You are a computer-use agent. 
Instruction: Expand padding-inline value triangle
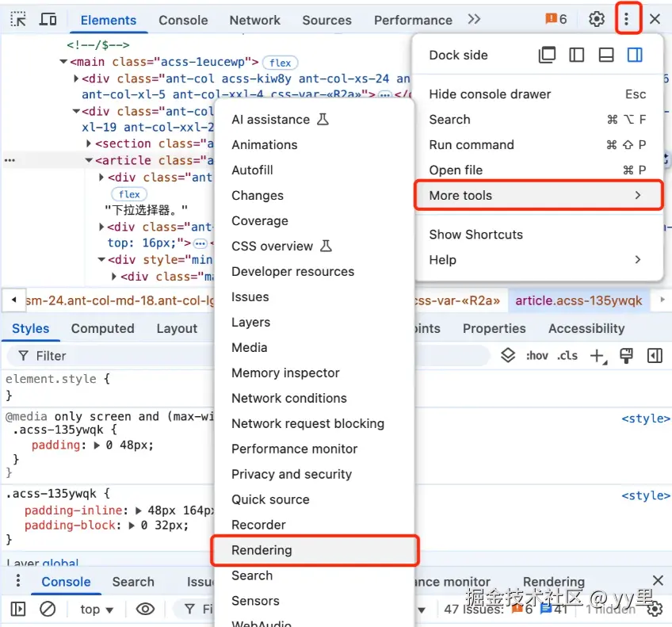pyautogui.click(x=139, y=510)
